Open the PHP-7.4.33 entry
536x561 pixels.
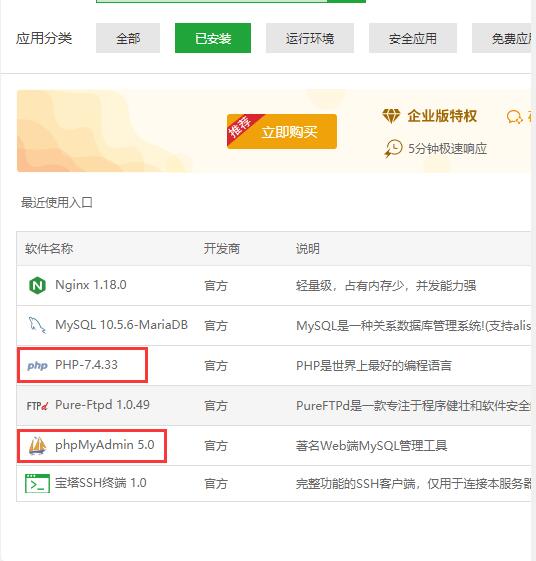click(x=86, y=365)
